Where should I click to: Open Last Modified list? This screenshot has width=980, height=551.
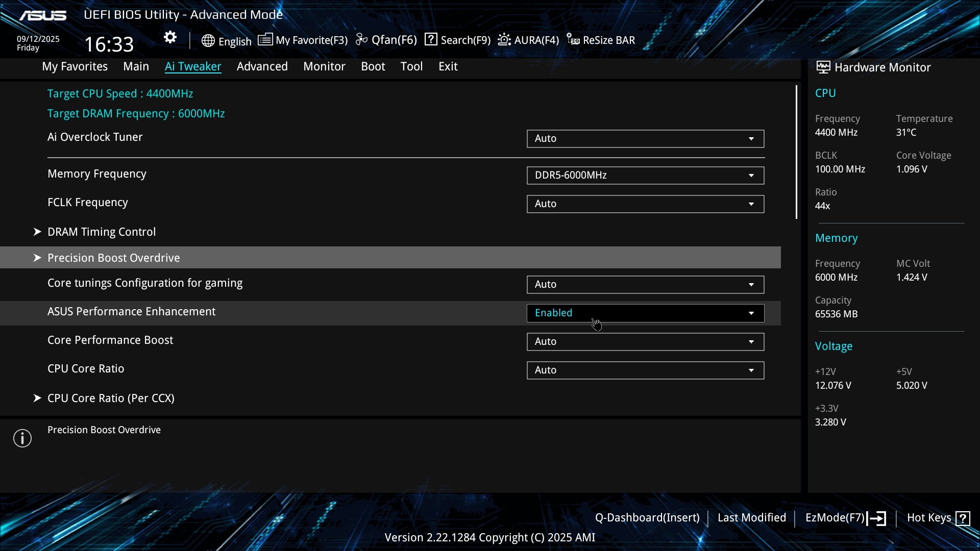751,517
